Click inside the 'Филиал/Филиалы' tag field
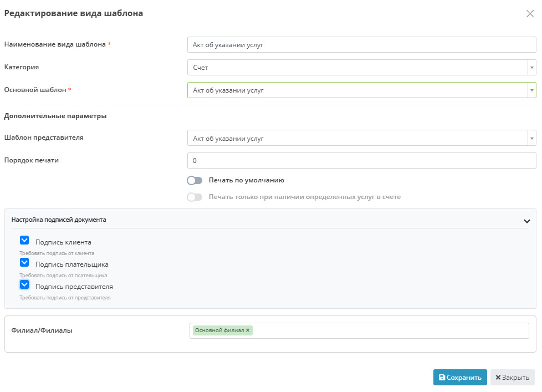 (388, 330)
